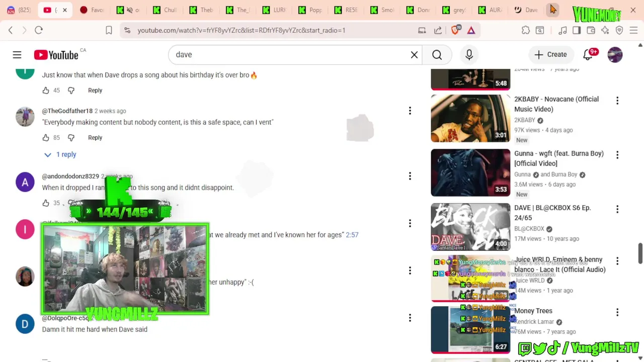Screen dimensions: 644x362
Task: Open the Brave VPN shield icon
Action: click(x=619, y=30)
